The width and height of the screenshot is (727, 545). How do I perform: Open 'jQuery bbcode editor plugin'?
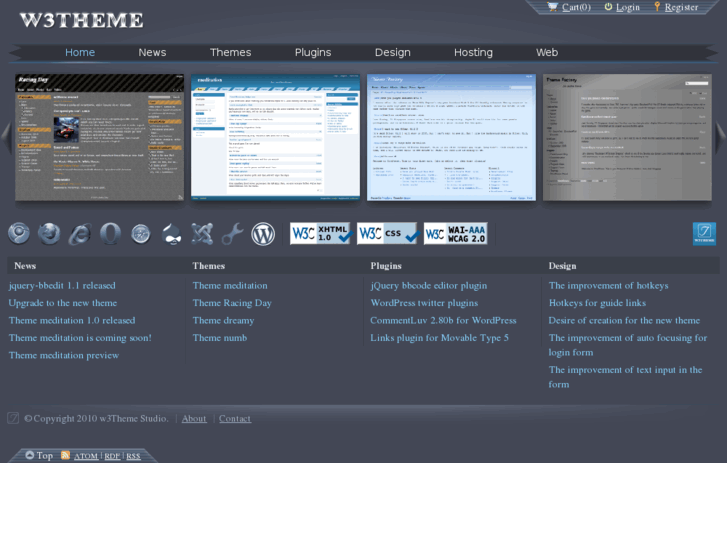pyautogui.click(x=429, y=286)
